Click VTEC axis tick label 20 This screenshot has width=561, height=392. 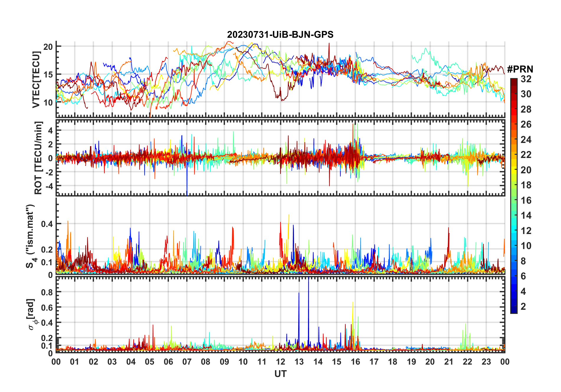point(48,47)
